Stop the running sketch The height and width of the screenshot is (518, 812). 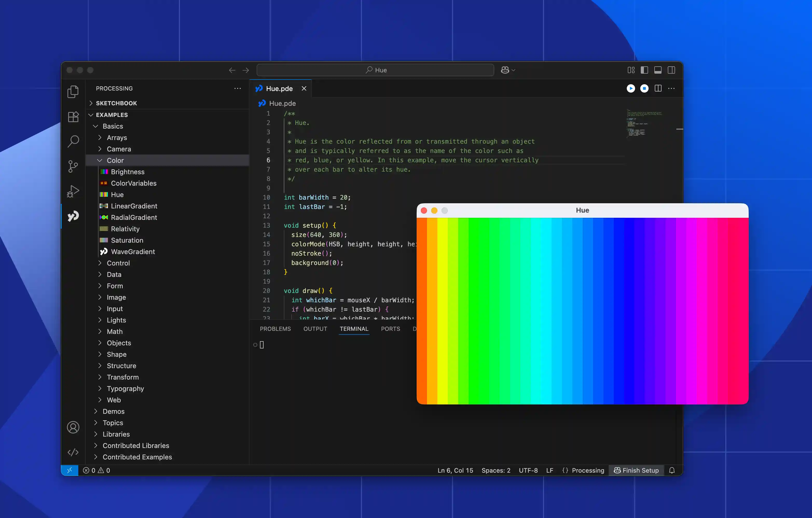click(x=644, y=88)
